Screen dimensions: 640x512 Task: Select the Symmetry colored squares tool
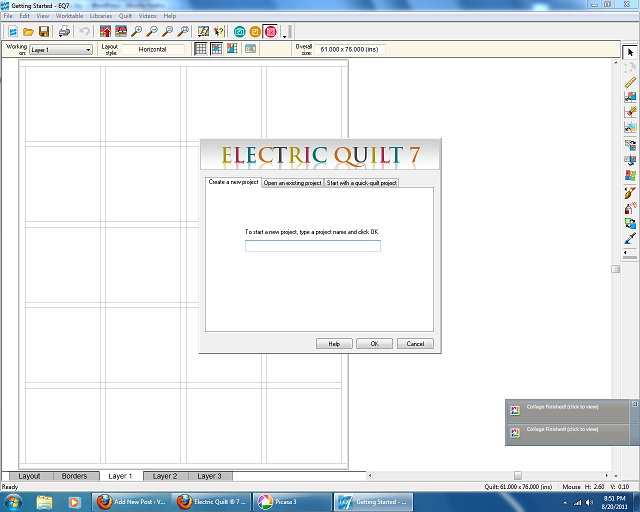pos(630,175)
